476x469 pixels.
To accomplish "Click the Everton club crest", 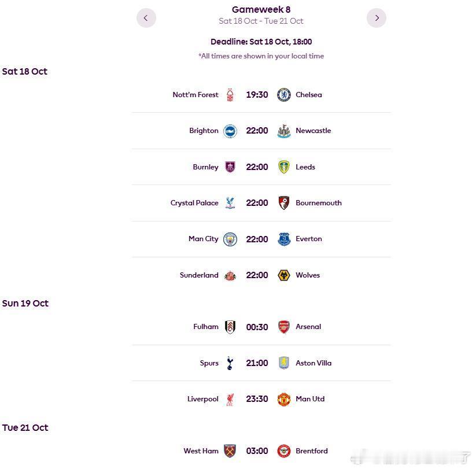I will pos(283,239).
